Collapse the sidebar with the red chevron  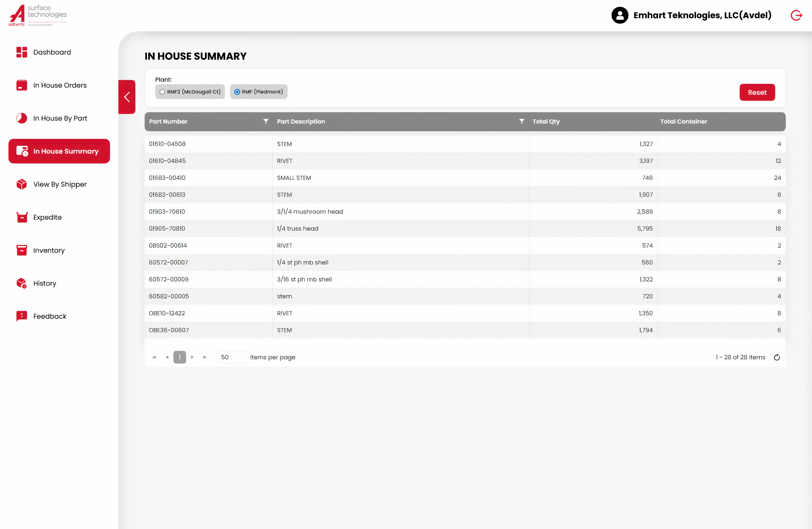point(127,97)
